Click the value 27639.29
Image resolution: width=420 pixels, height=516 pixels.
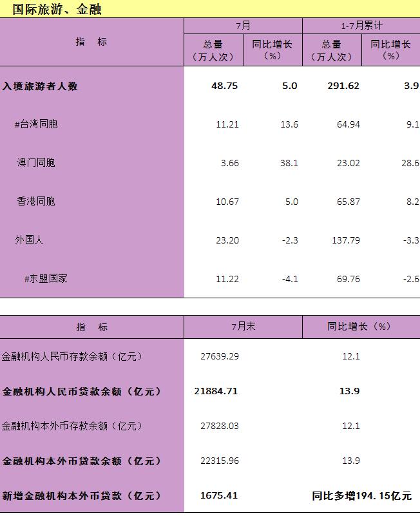(220, 356)
